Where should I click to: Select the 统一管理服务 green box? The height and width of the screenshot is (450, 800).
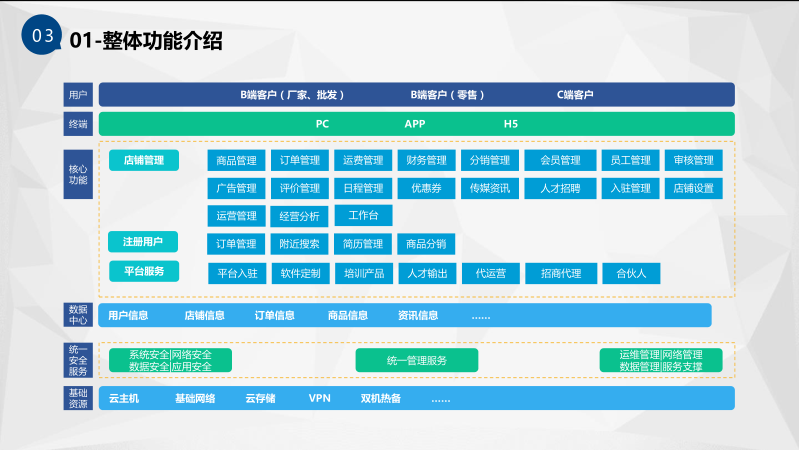coord(417,360)
